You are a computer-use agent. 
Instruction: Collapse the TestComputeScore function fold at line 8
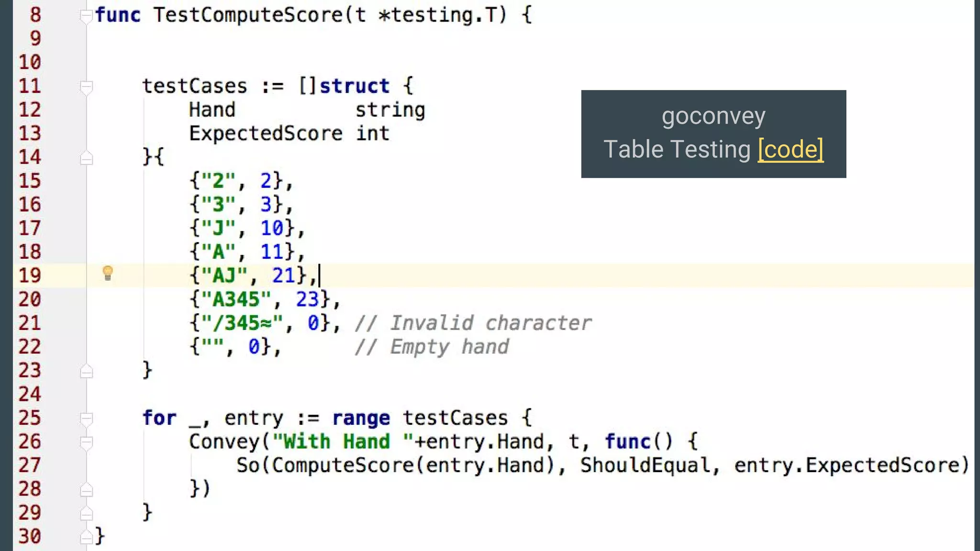(86, 16)
